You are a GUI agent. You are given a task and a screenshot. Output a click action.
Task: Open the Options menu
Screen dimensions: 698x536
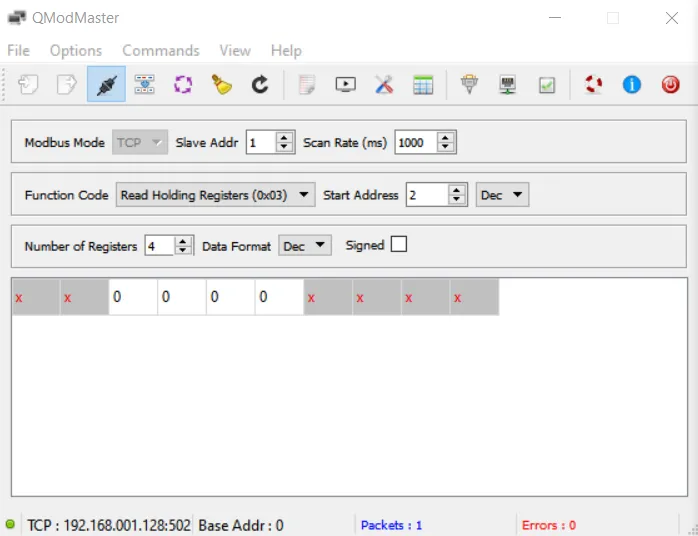pyautogui.click(x=76, y=50)
